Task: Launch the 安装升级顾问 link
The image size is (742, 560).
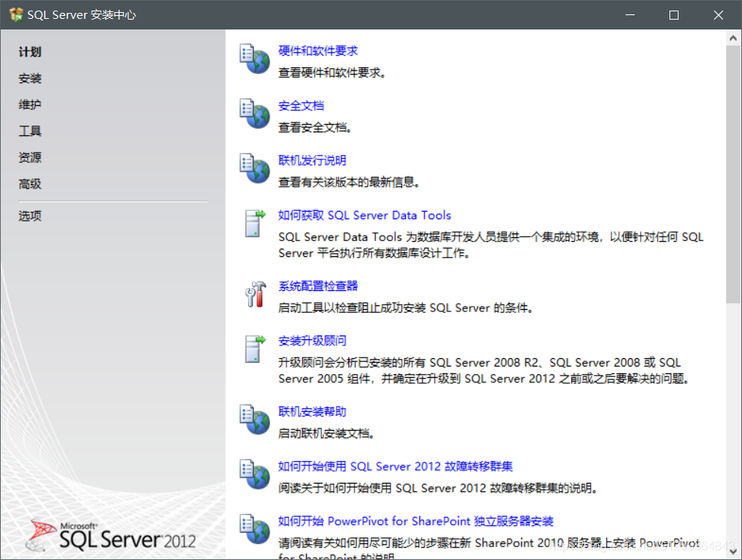Action: pyautogui.click(x=312, y=341)
